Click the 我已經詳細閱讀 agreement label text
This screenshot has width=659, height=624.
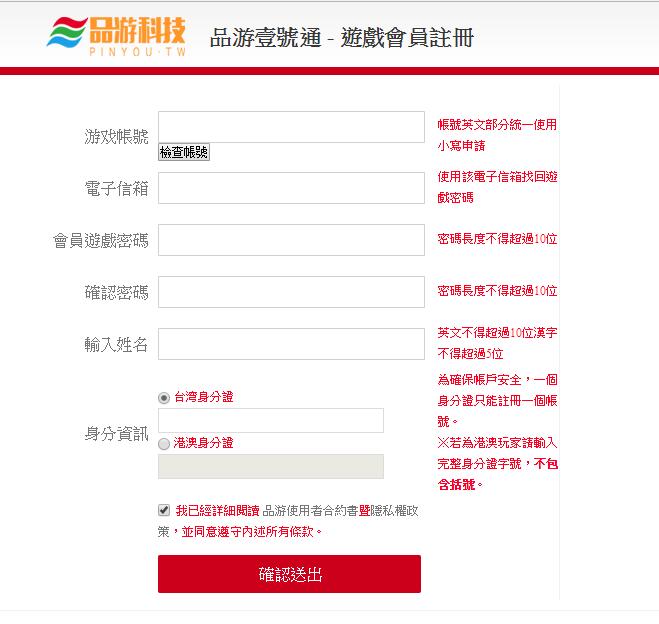pos(217,511)
